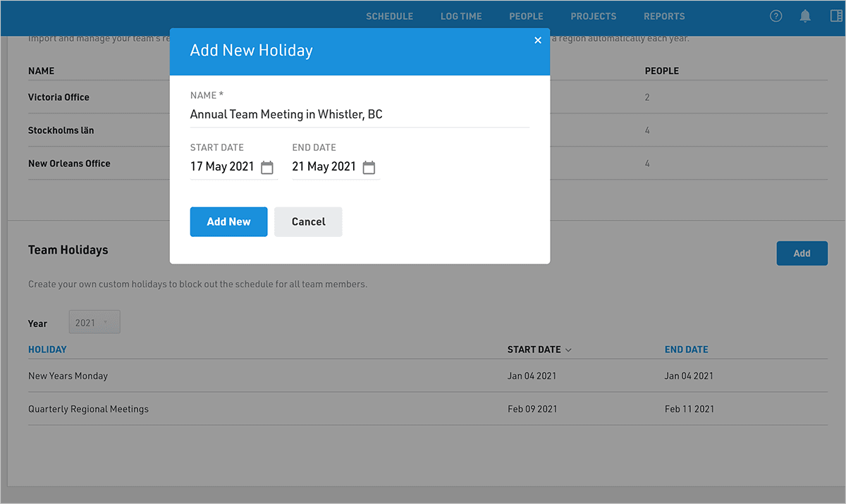
Task: Switch to the People tab
Action: [x=526, y=16]
